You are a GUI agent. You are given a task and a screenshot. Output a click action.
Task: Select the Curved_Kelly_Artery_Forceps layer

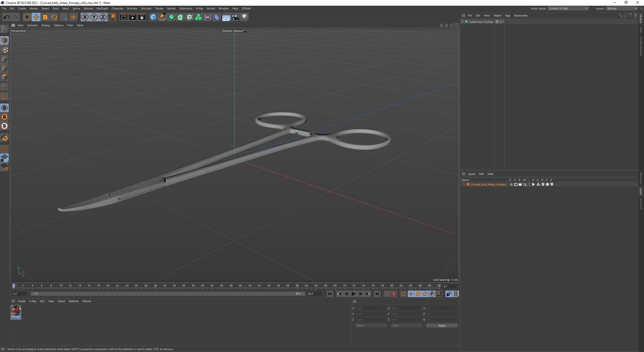tap(488, 184)
